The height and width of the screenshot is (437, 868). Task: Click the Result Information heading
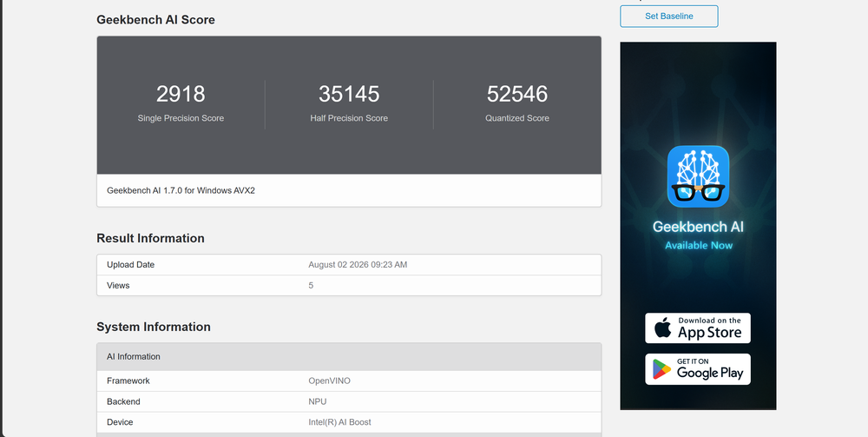[150, 238]
